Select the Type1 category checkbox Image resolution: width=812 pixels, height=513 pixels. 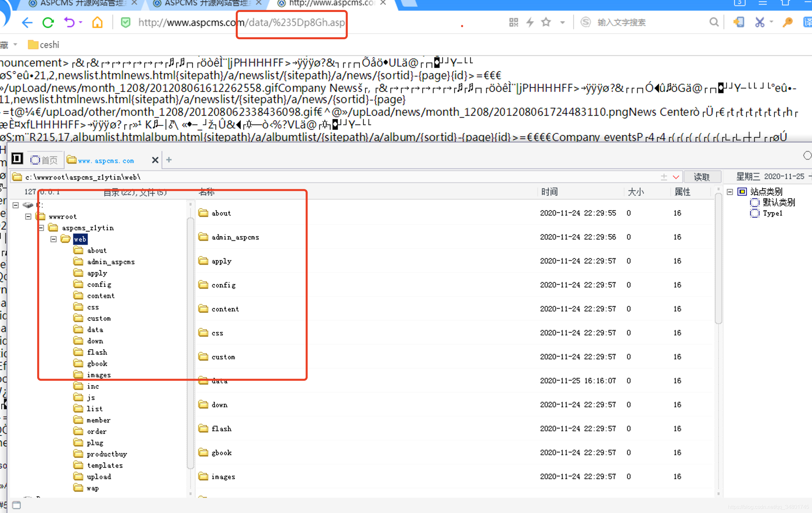[754, 213]
